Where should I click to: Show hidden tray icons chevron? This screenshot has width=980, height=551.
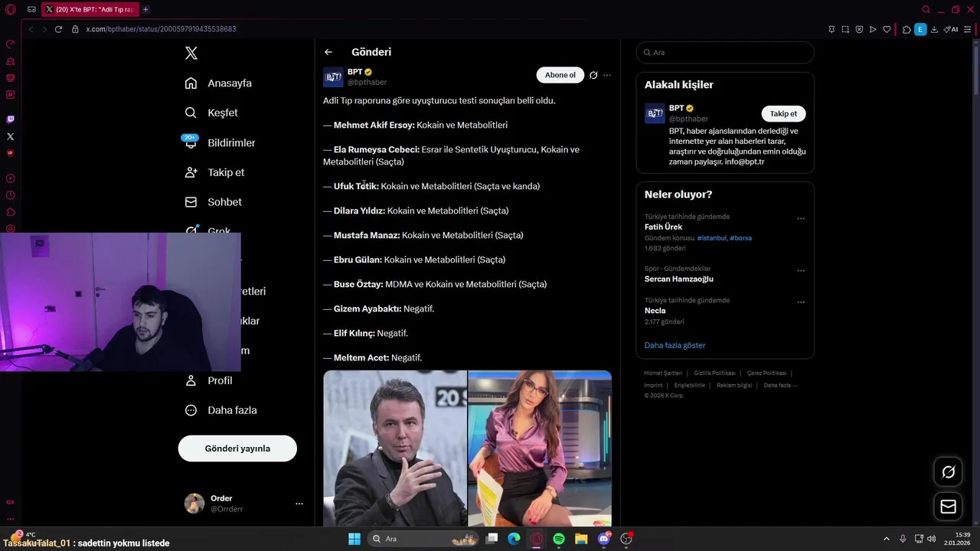[887, 539]
